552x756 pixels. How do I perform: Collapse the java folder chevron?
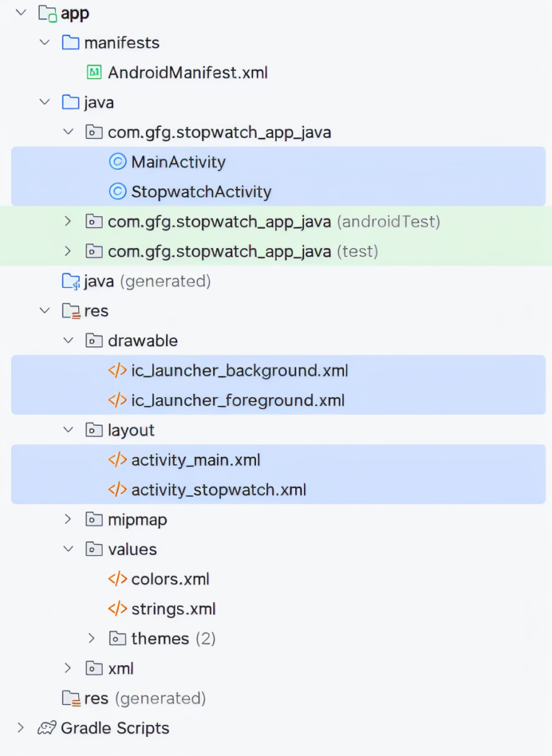(x=45, y=102)
